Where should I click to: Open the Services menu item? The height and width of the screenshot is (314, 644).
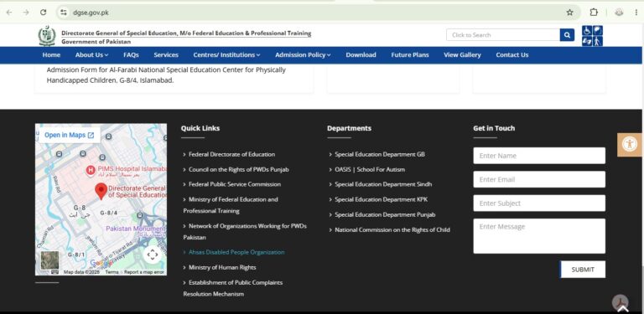[x=166, y=55]
